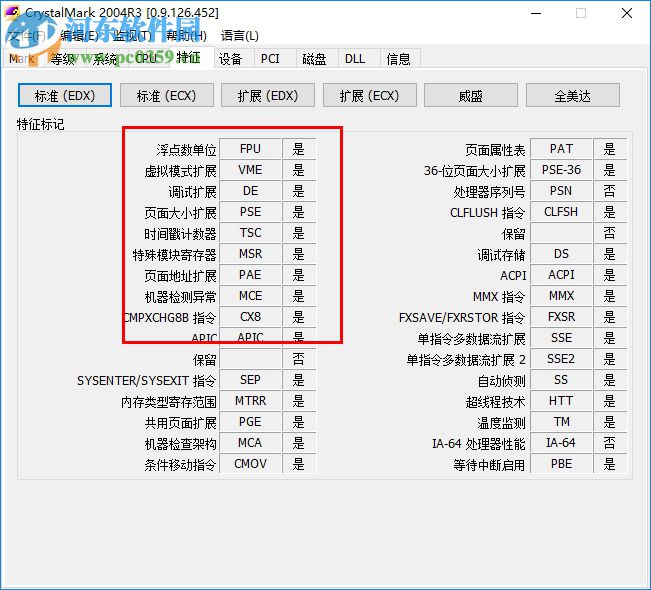
Task: Minimize the CrystalMark window
Action: [x=536, y=13]
